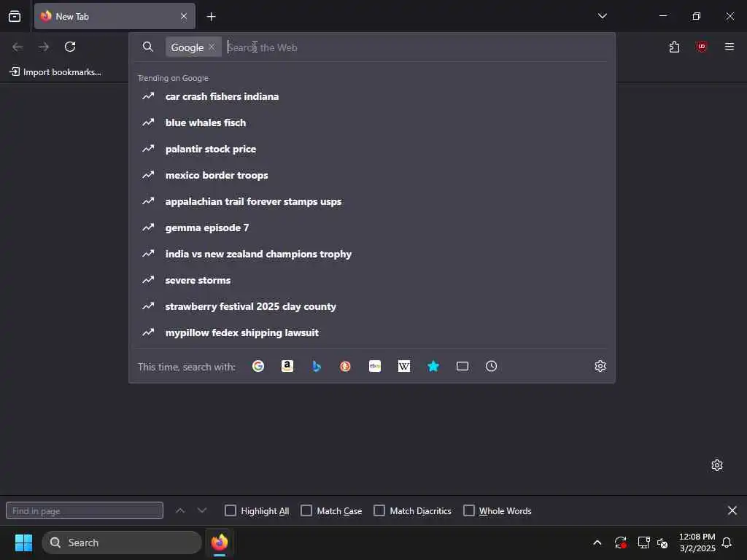Close the New Tab tab
This screenshot has height=560, width=747.
pos(183,16)
